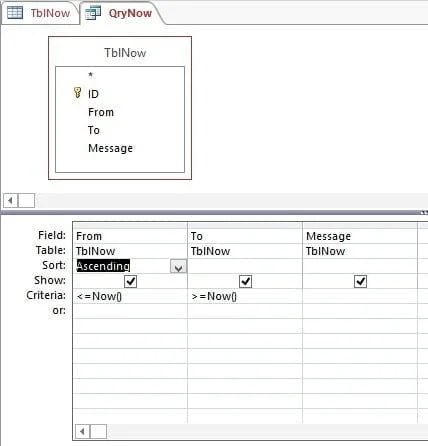428x446 pixels.
Task: Select the QryNow query tab
Action: [x=122, y=13]
